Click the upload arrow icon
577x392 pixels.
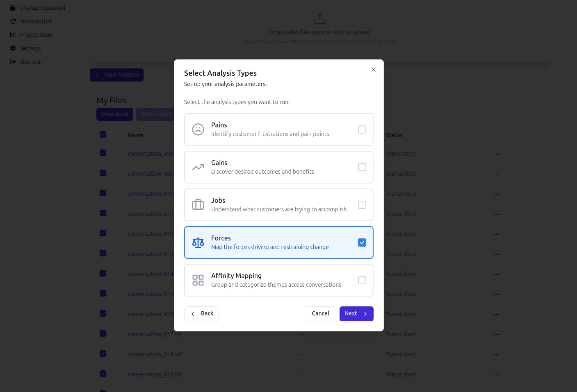coord(319,18)
